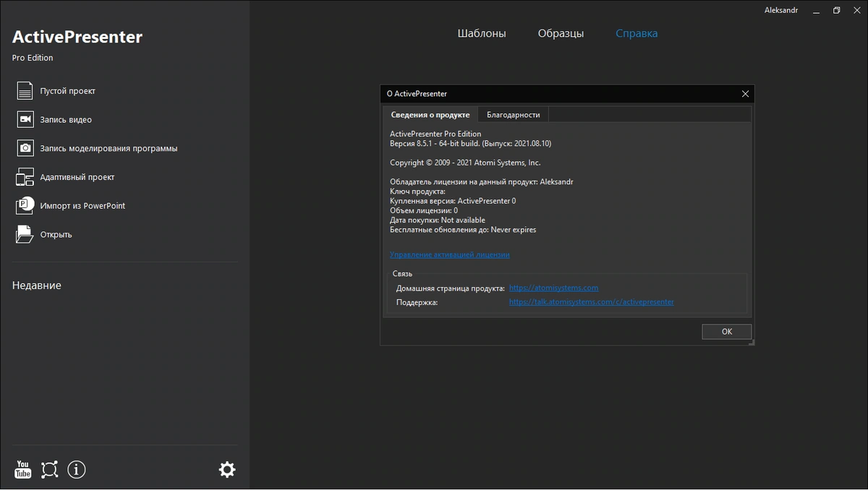Click the Управление активацией лицензии link

coord(449,254)
